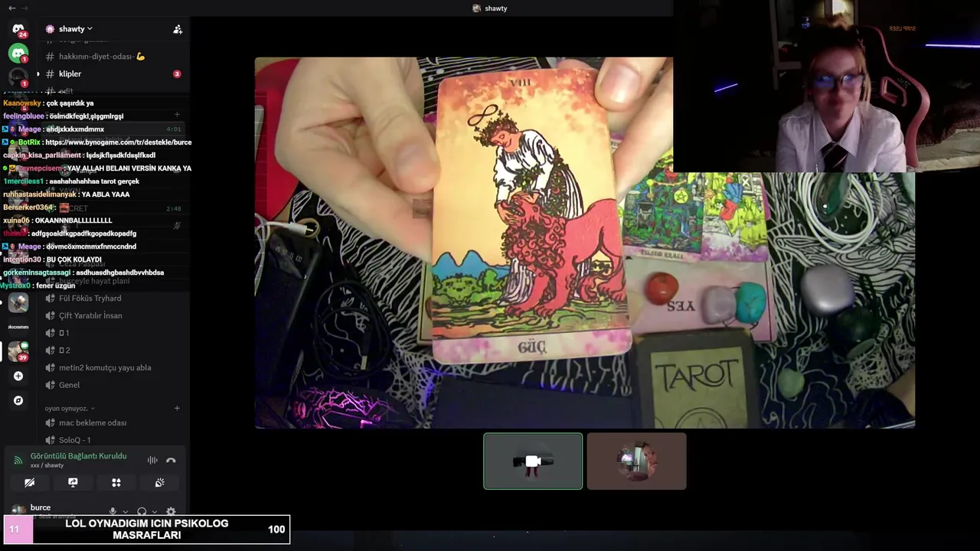Select the camera-icon participant thumbnail
The image size is (980, 551).
[533, 461]
